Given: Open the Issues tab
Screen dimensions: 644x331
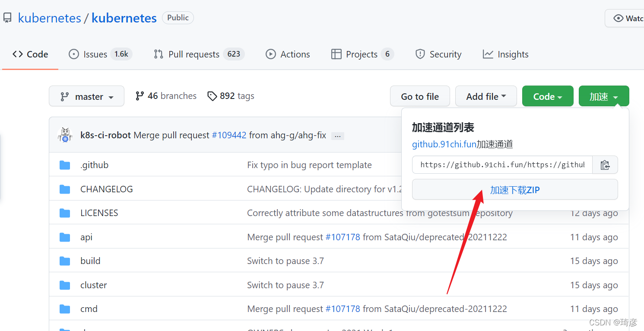Looking at the screenshot, I should (100, 54).
